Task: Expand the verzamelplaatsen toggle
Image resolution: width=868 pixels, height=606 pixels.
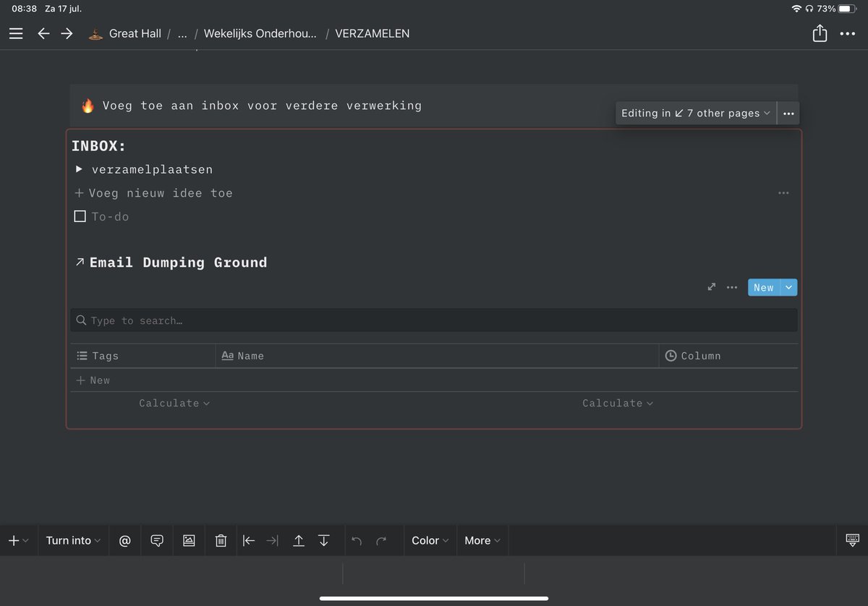Action: (78, 169)
